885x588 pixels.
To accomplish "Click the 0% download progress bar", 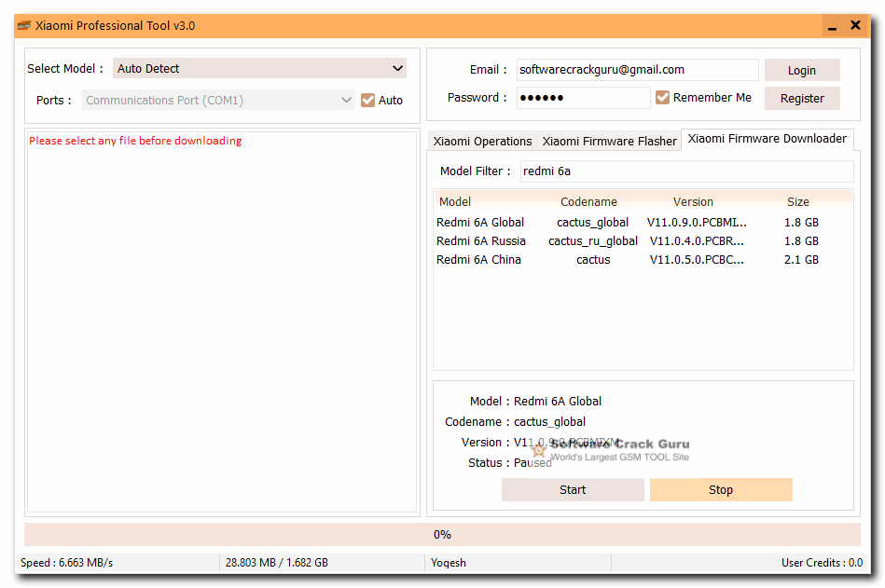I will click(x=442, y=535).
